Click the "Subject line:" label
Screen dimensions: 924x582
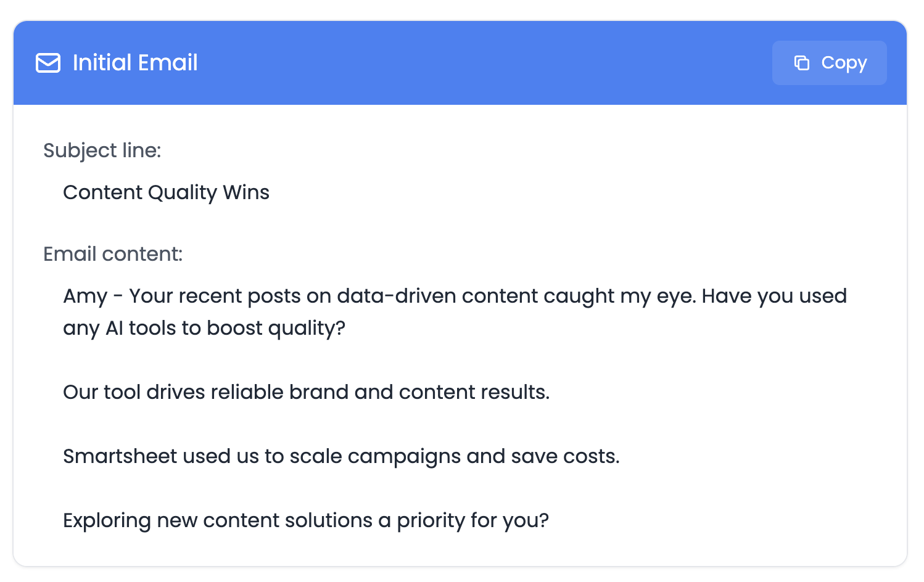[x=102, y=150]
